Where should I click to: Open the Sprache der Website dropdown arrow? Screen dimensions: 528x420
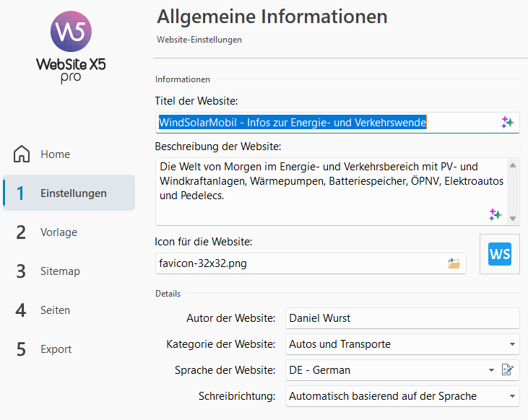(491, 370)
